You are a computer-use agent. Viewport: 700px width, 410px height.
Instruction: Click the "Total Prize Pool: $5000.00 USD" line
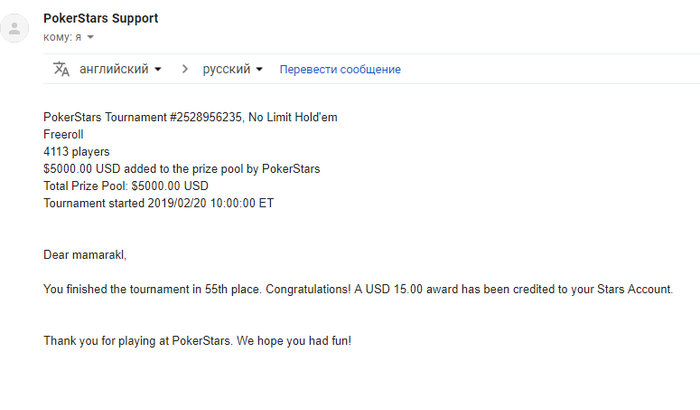[126, 186]
